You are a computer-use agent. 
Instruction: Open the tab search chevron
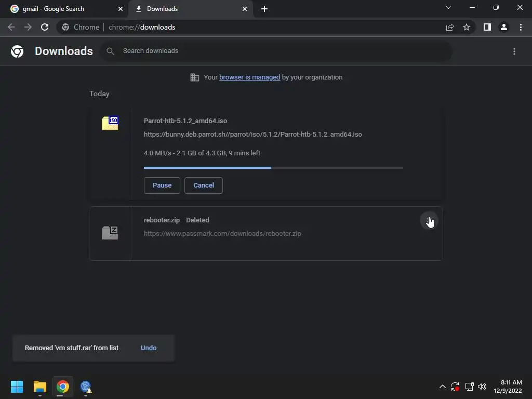click(448, 7)
